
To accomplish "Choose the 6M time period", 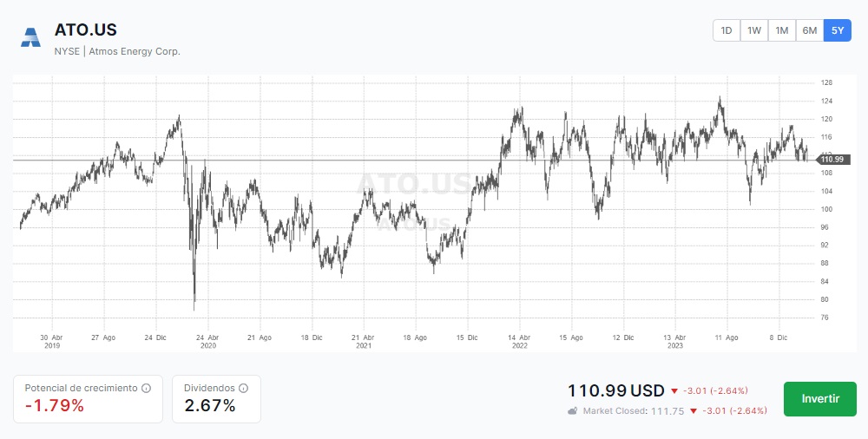I will pyautogui.click(x=810, y=30).
